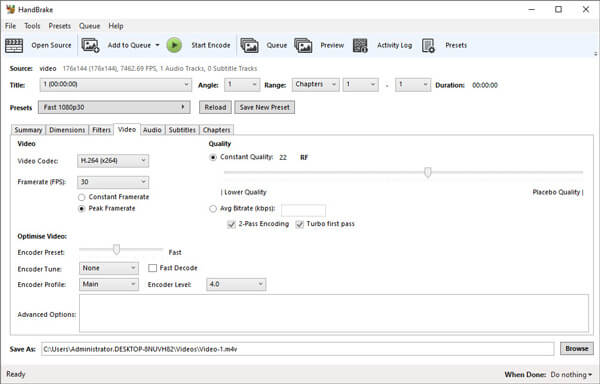Click the toolbar overflow arrow at far right
The height and width of the screenshot is (384, 600).
[596, 54]
